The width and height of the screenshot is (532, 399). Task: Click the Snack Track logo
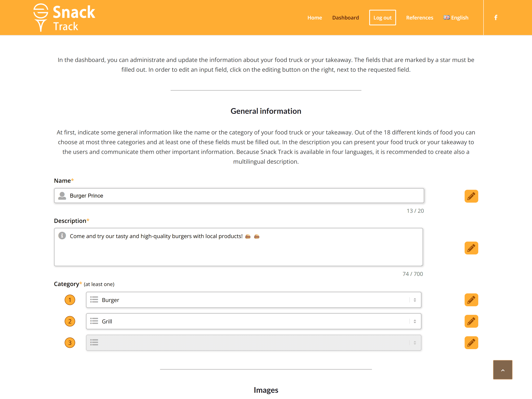(x=64, y=18)
